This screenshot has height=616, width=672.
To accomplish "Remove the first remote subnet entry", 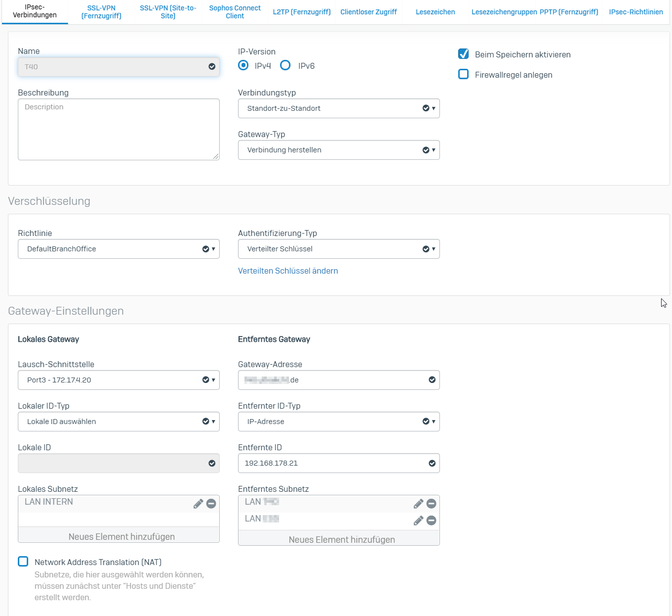I will tap(432, 504).
